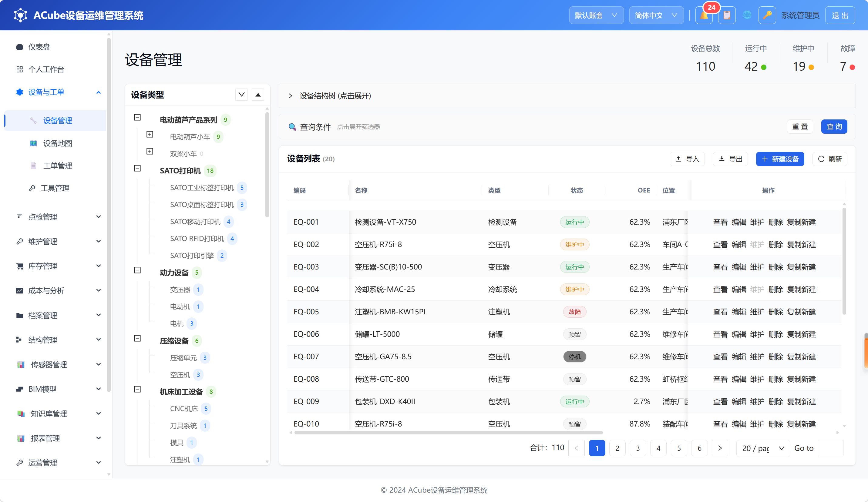868x502 pixels.
Task: Open the 20 / page size dropdown
Action: (763, 448)
